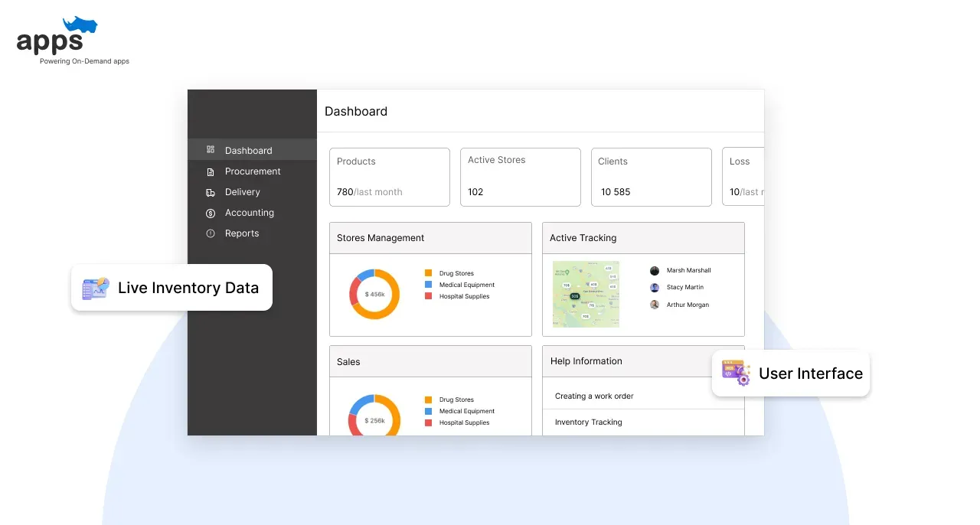Click the '780/last month' value

click(x=370, y=192)
